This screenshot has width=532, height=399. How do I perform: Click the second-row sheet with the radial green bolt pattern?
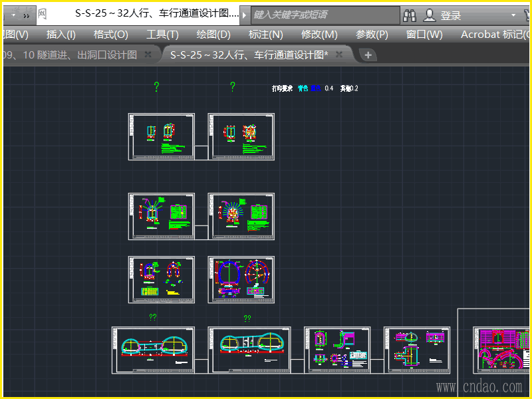click(x=241, y=217)
